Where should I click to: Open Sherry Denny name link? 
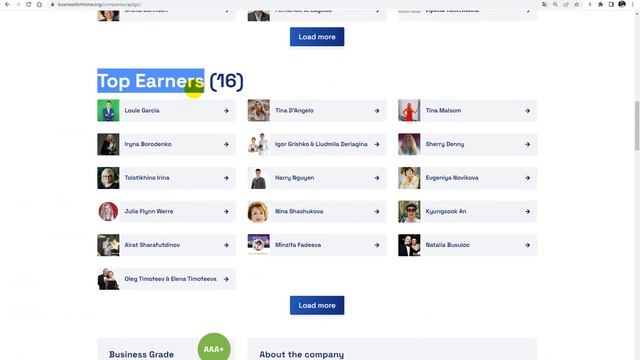[x=445, y=144]
